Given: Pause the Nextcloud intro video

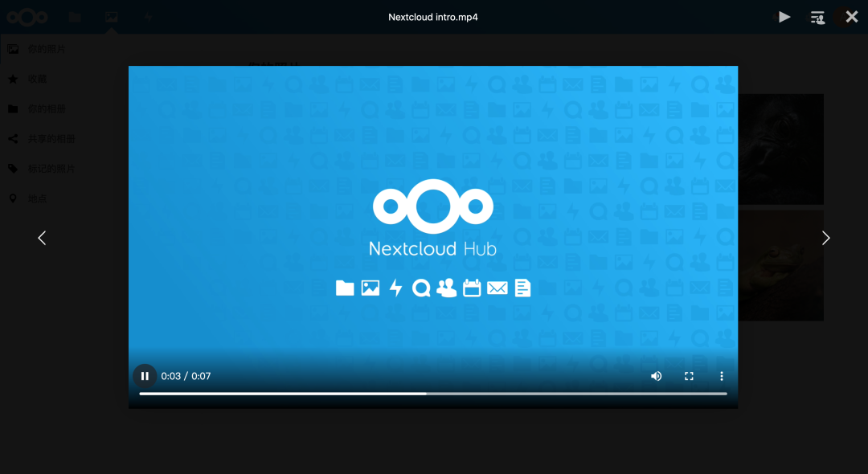Looking at the screenshot, I should tap(145, 376).
